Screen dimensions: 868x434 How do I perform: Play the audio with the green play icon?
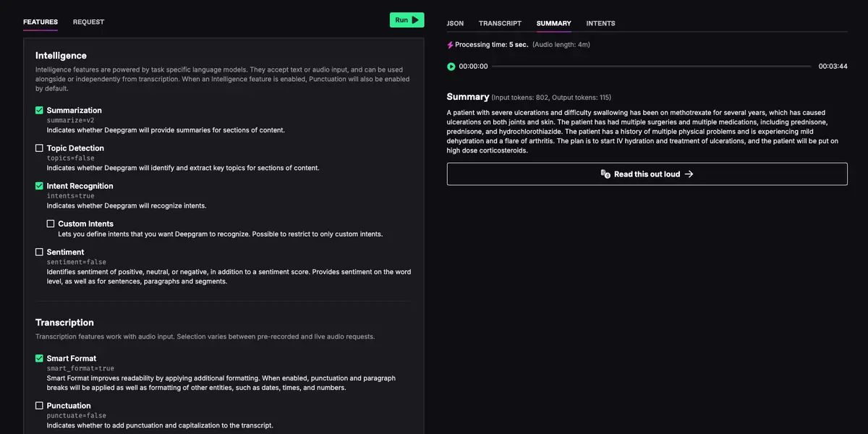pos(451,67)
